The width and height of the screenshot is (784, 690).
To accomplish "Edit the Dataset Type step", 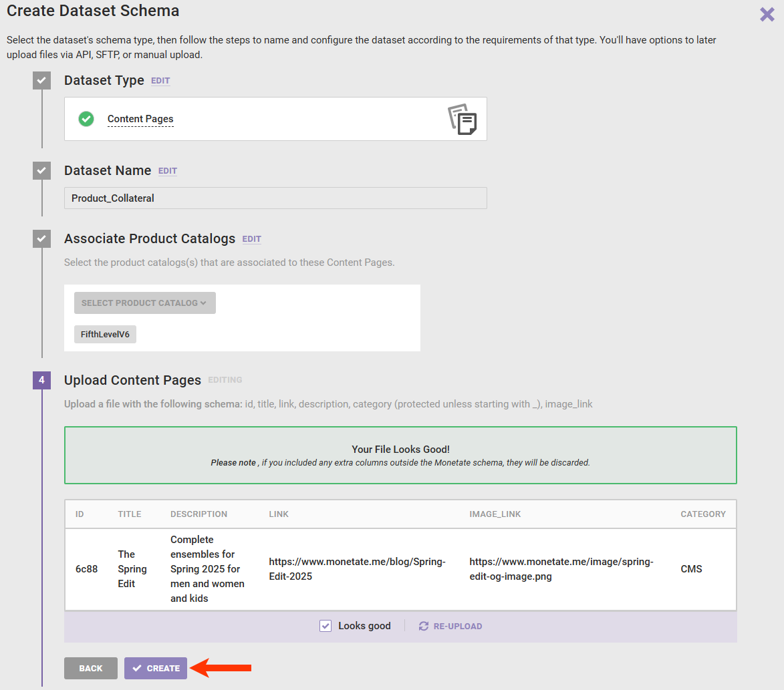I will point(160,81).
